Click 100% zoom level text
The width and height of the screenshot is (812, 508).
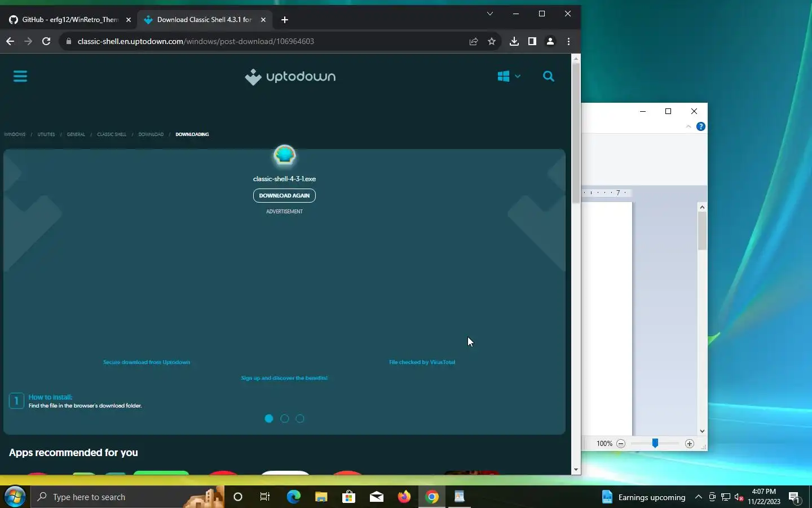604,444
